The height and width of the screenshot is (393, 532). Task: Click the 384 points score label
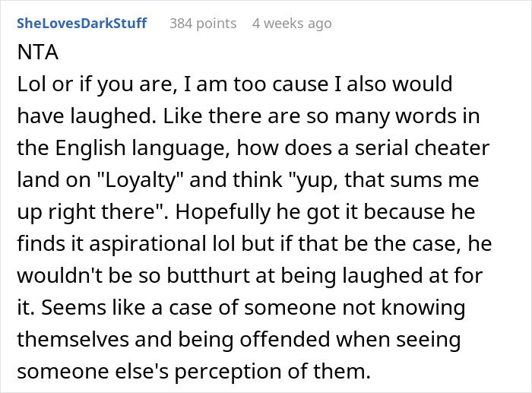tap(203, 24)
